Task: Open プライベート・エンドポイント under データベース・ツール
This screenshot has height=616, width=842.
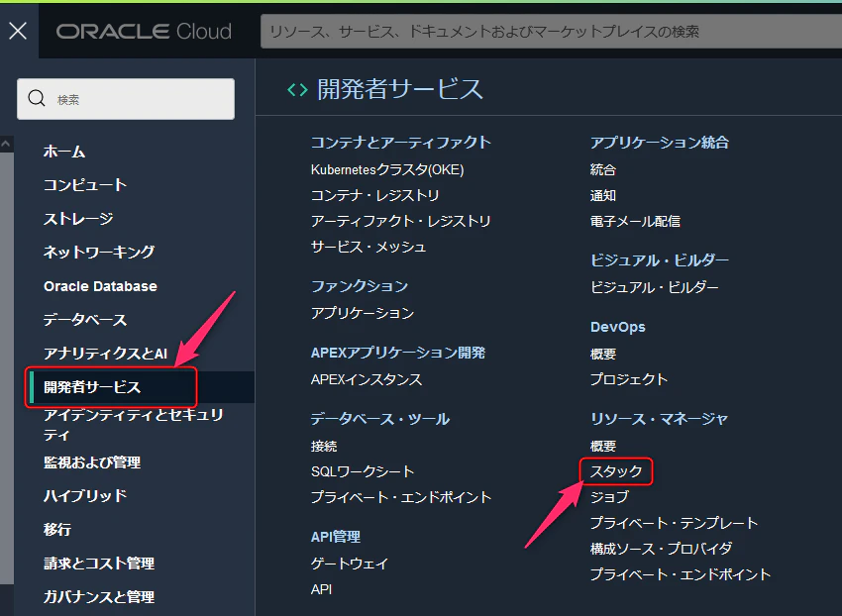Action: coord(401,497)
